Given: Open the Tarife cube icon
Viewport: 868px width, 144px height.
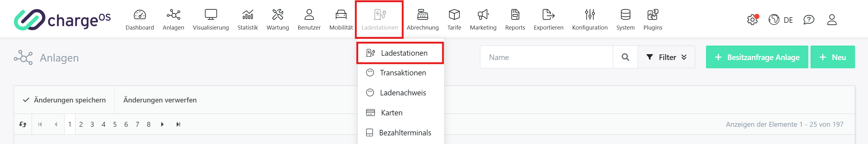Looking at the screenshot, I should coord(454,15).
